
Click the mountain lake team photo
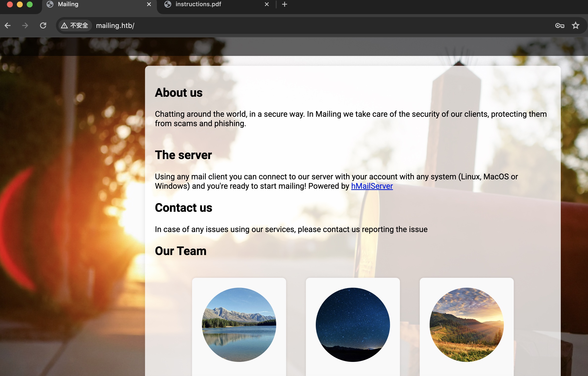(239, 325)
